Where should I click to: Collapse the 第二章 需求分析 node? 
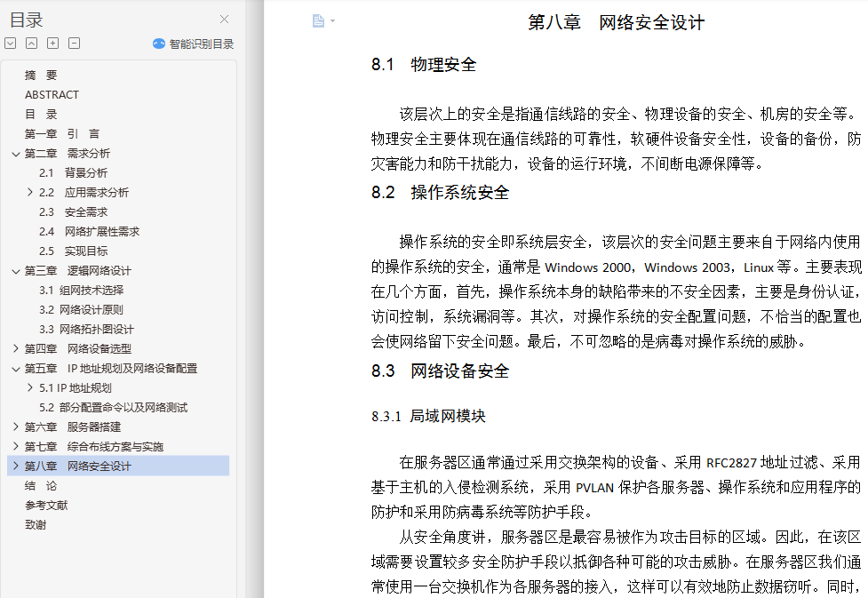16,154
